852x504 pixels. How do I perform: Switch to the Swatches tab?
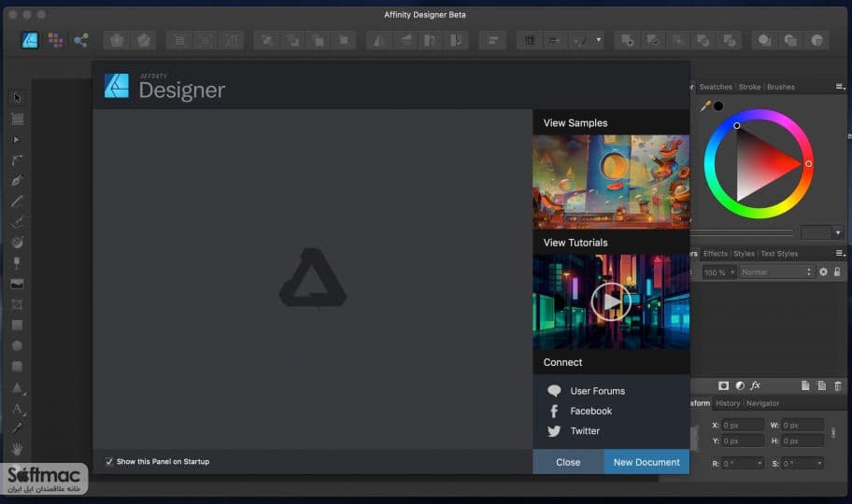click(715, 87)
